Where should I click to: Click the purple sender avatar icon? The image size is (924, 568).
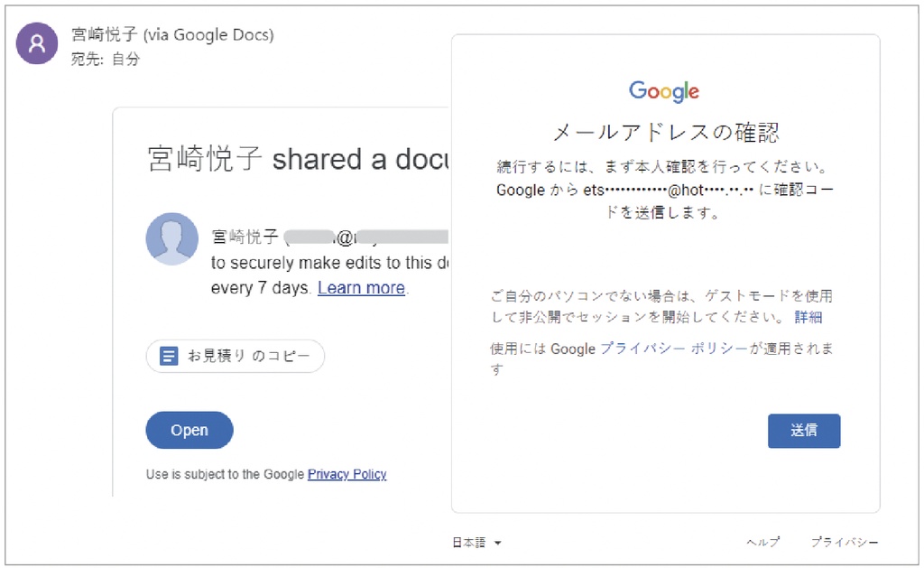(36, 43)
